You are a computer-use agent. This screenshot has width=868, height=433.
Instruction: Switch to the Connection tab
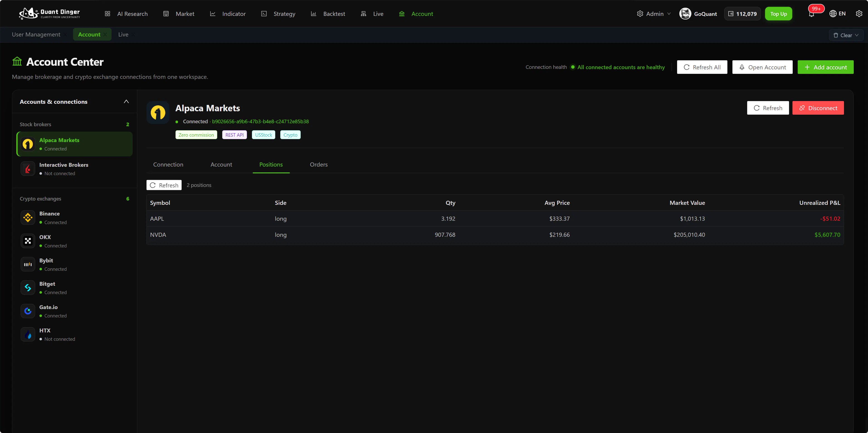[168, 165]
